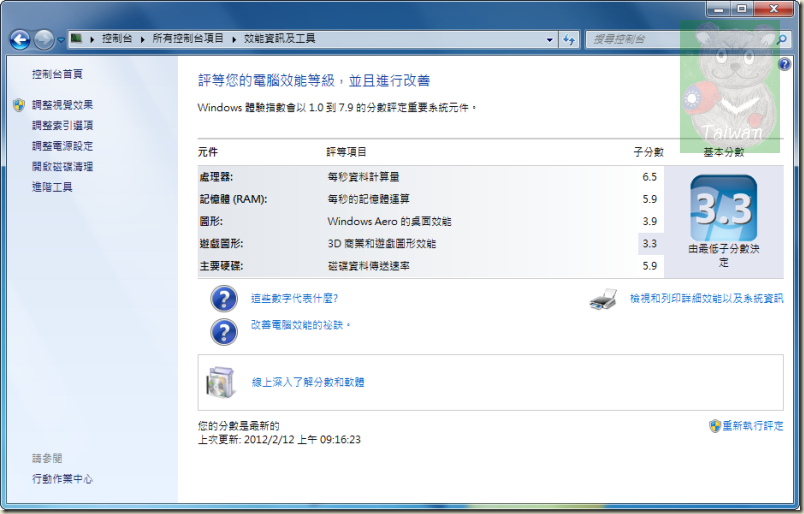Click the 評等項目 column header

click(x=346, y=152)
